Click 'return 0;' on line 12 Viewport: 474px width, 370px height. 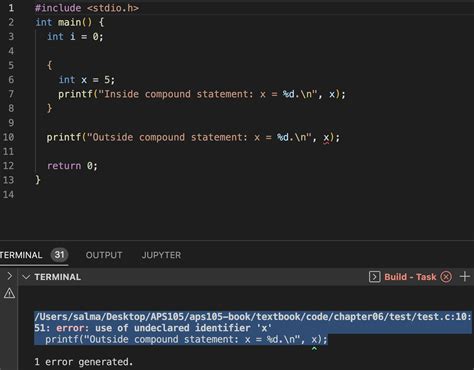[x=72, y=166]
